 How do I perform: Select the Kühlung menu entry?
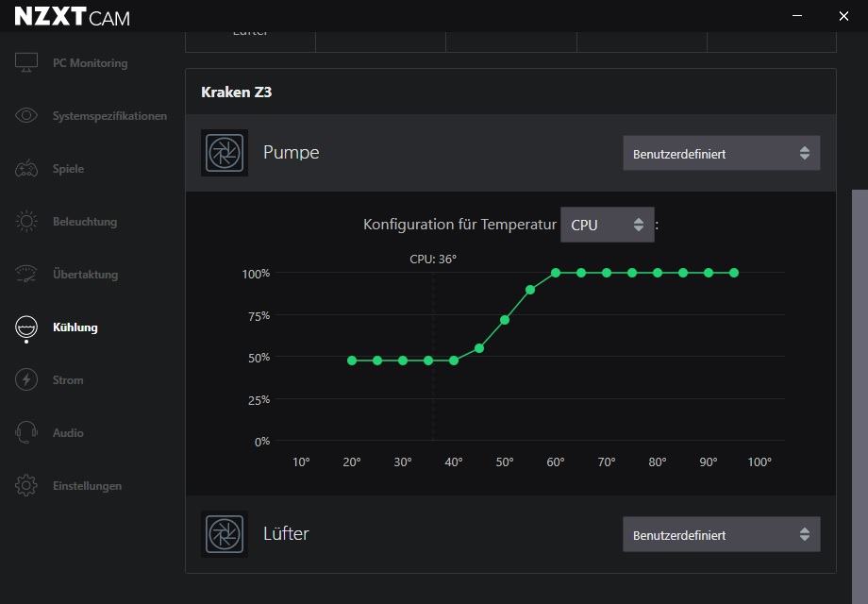pos(75,327)
